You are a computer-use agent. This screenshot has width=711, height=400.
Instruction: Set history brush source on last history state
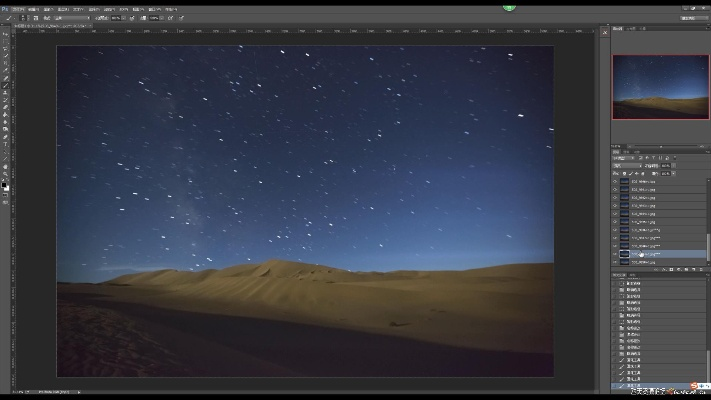(x=616, y=386)
